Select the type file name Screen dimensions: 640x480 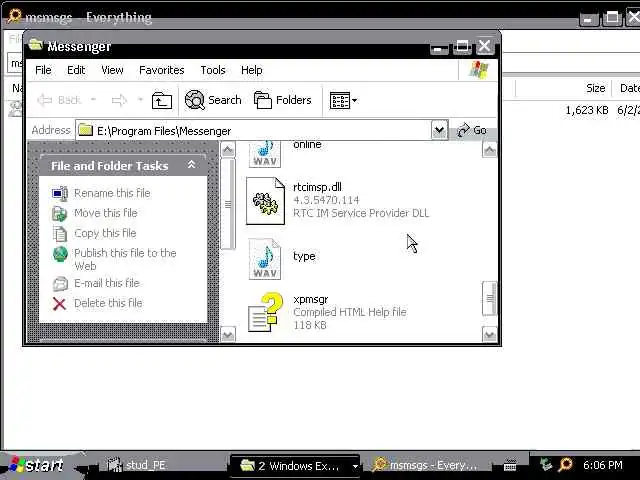tap(304, 256)
